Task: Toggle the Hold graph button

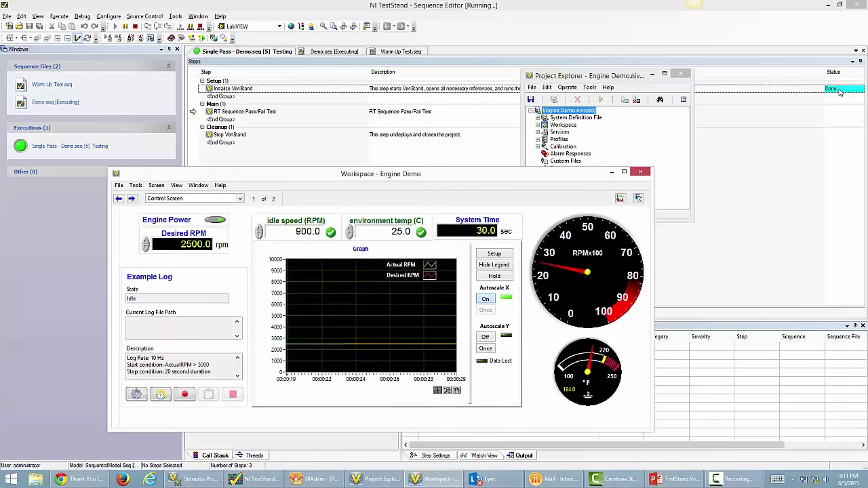Action: [x=494, y=276]
